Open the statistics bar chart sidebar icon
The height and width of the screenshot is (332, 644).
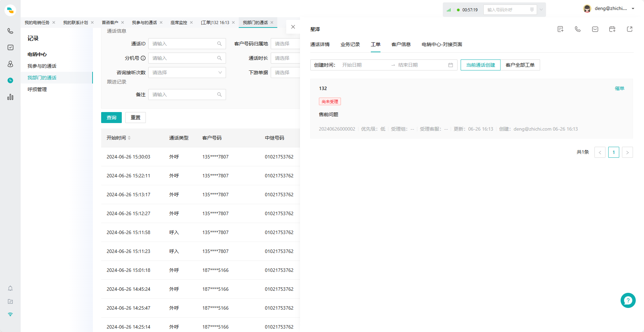pos(10,97)
